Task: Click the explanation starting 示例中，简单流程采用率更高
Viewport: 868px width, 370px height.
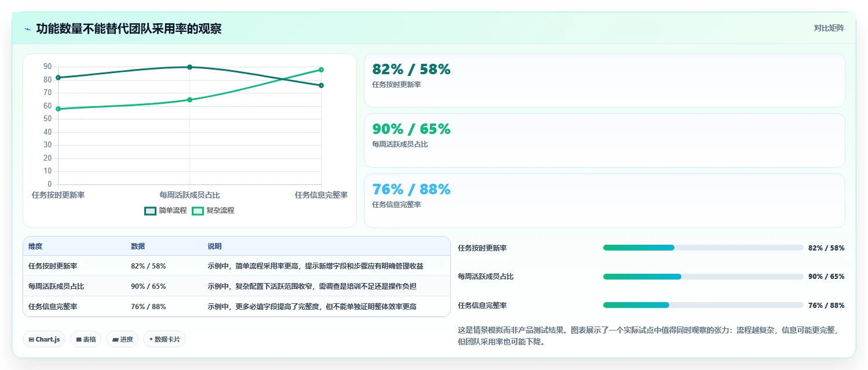Action: point(315,266)
